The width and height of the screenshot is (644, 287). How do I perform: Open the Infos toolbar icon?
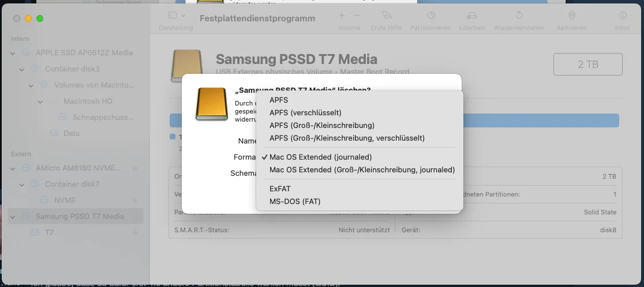(623, 15)
